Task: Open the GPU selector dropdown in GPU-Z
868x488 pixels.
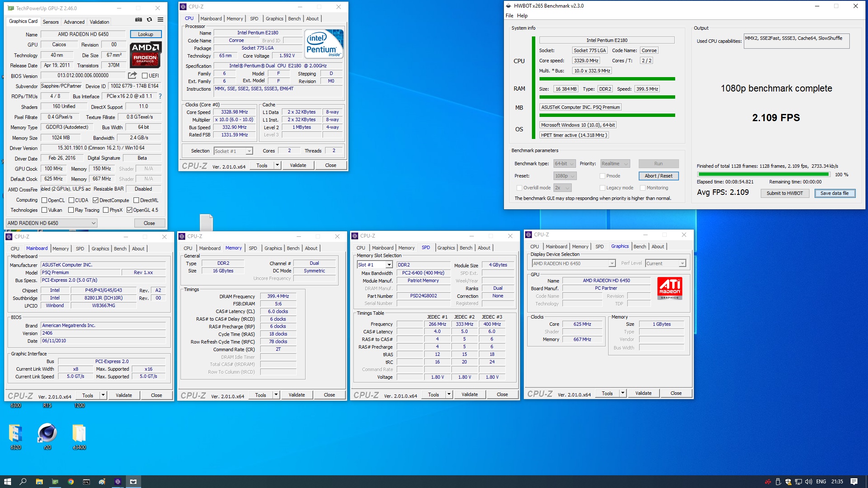Action: pyautogui.click(x=52, y=223)
